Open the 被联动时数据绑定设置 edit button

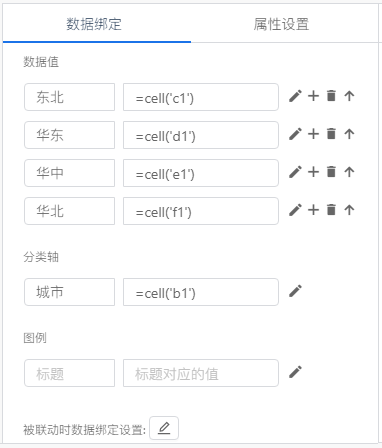[x=164, y=428]
